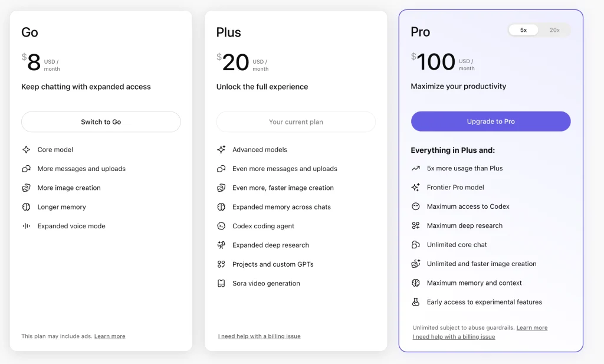The width and height of the screenshot is (604, 364).
Task: Click the Unlimited core chat icon
Action: coord(416,245)
